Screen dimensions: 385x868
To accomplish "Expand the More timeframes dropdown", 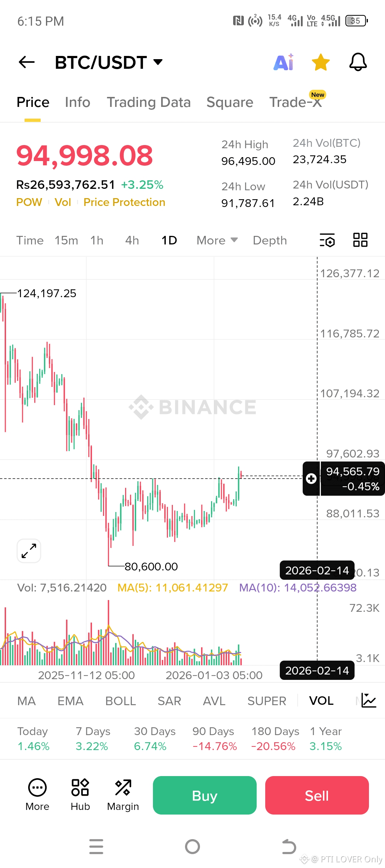I will 217,241.
